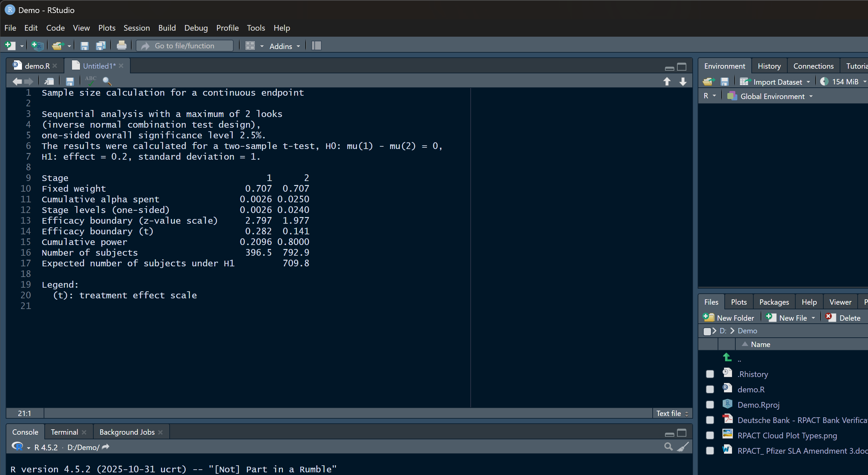The height and width of the screenshot is (475, 868).
Task: Navigate to the Demo breadcrumb folder
Action: 747,331
